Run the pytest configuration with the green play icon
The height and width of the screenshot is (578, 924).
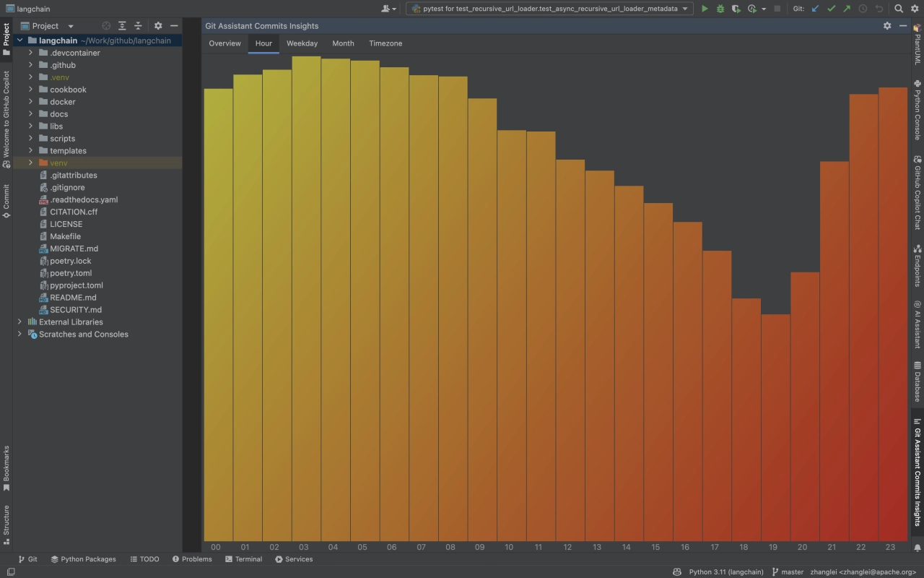[705, 9]
